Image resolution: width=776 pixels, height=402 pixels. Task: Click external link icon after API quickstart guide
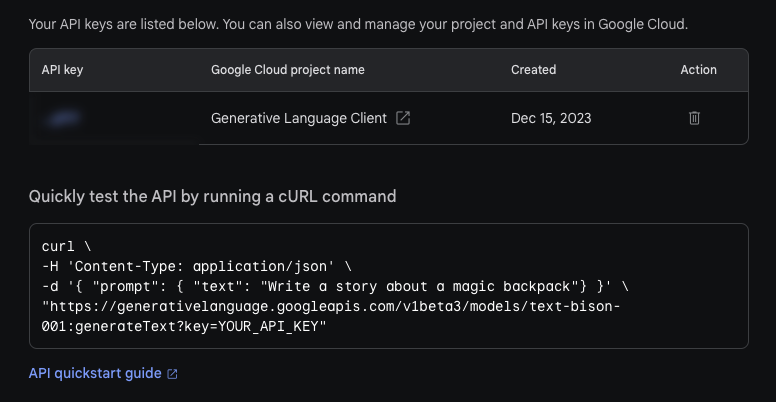tap(172, 374)
